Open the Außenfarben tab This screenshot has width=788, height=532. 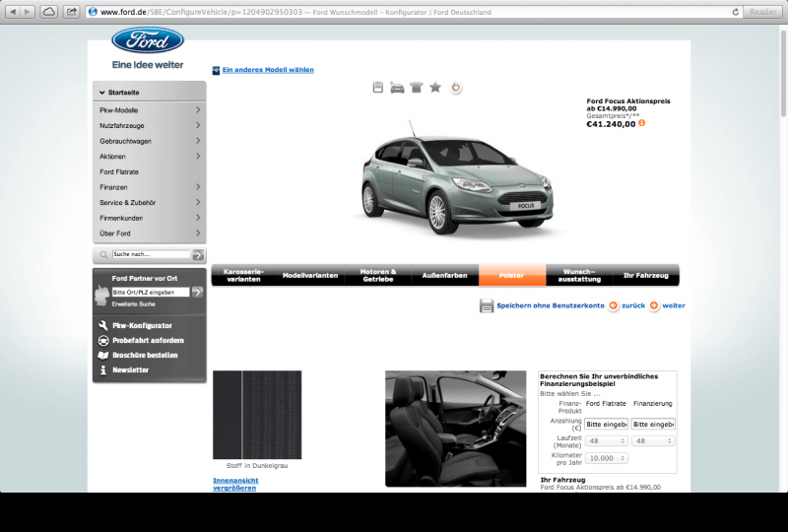click(445, 275)
